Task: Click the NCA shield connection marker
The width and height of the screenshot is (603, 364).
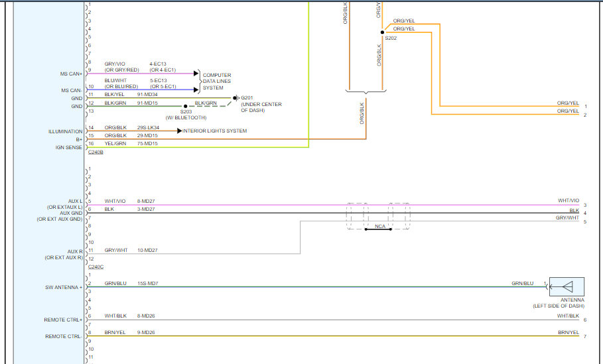Action: coord(379,227)
